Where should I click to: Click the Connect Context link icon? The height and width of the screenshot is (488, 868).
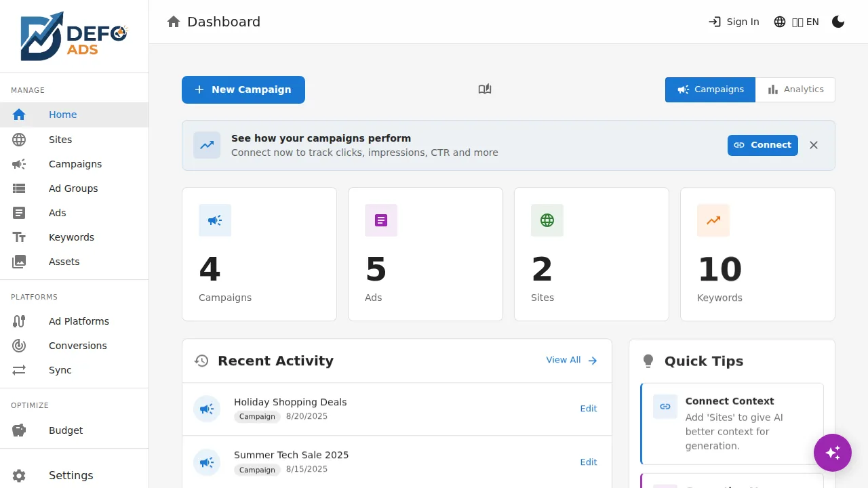[x=665, y=407]
